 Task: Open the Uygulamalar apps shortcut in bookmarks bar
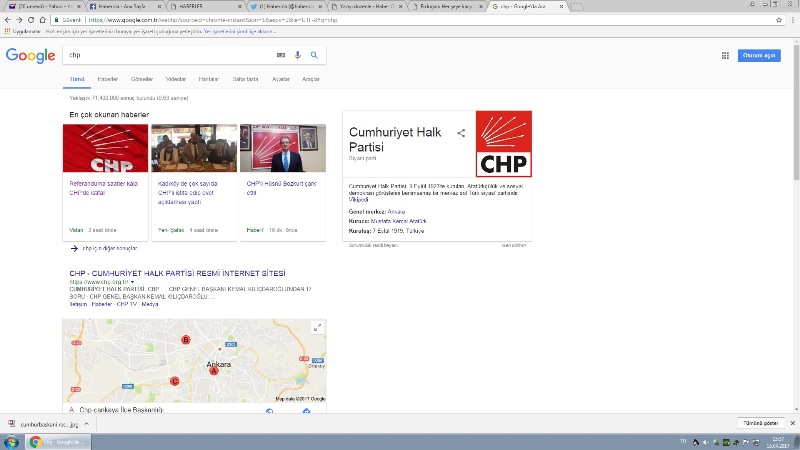click(x=22, y=32)
